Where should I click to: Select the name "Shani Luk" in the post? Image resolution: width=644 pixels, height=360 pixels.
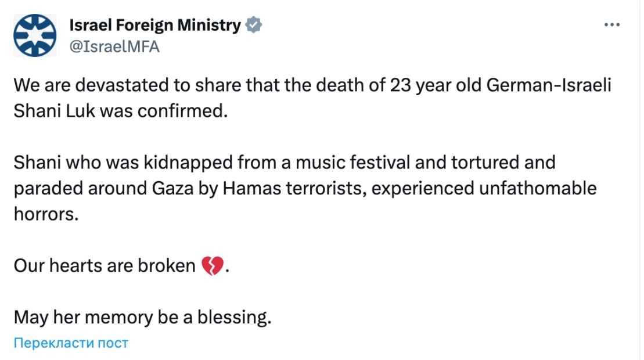coord(54,111)
